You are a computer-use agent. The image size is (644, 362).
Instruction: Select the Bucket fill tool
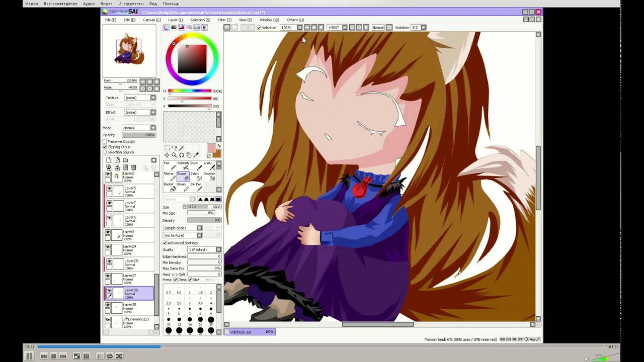tap(169, 187)
